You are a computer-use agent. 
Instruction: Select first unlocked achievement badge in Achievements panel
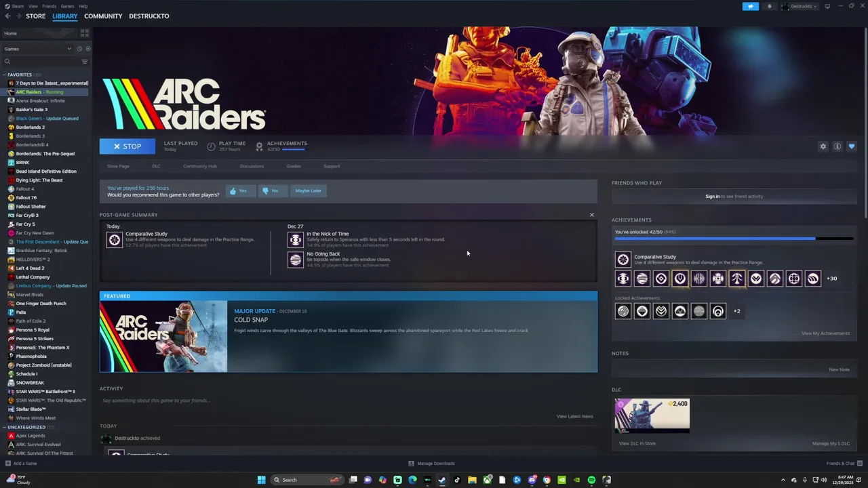point(623,279)
